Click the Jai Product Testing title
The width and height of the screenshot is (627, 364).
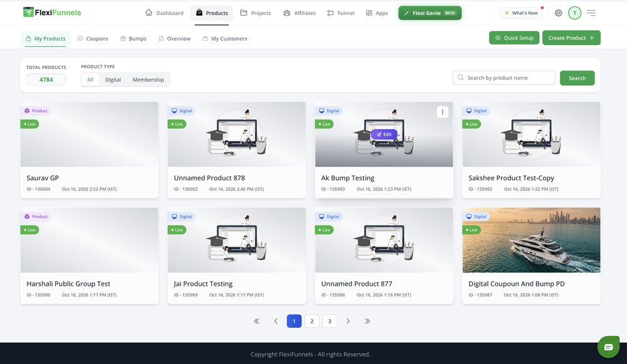[x=203, y=284]
